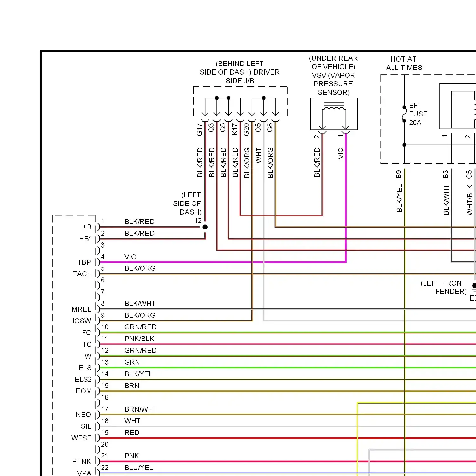
Task: Click the BLK/ORG wire label at pin 5
Action: coord(140,268)
